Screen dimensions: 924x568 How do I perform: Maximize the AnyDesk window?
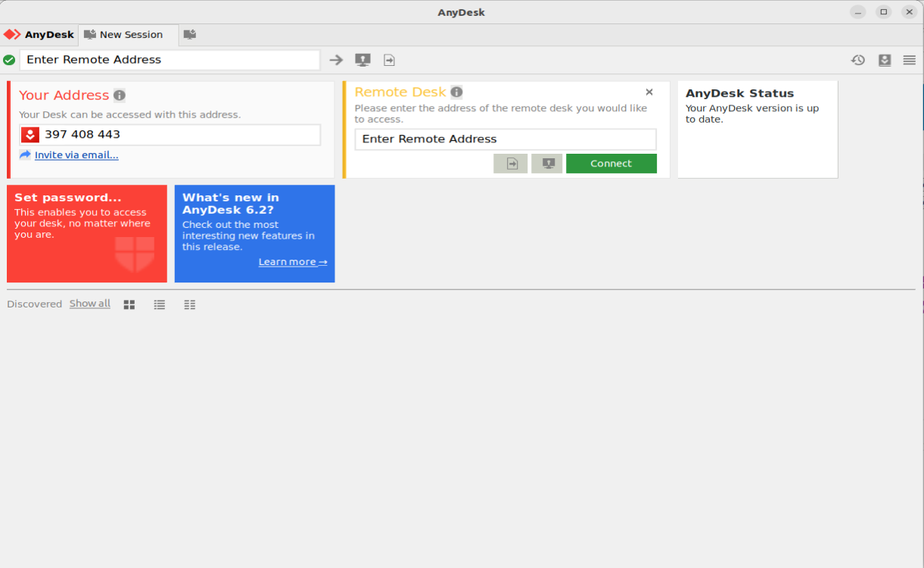pos(883,11)
